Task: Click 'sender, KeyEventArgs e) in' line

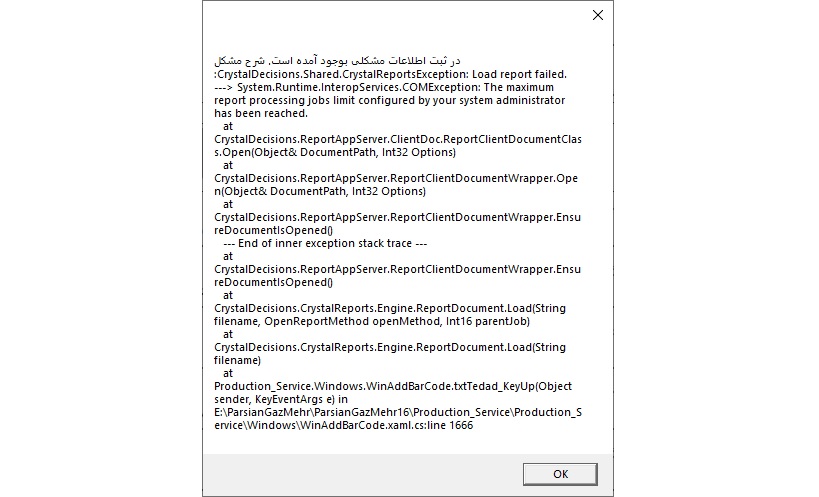Action: click(x=281, y=399)
